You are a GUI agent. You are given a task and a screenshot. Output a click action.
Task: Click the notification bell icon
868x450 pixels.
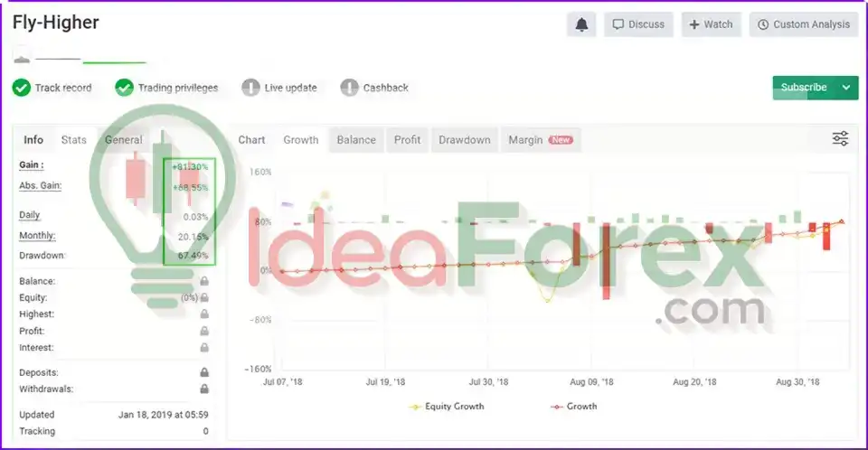pos(581,24)
